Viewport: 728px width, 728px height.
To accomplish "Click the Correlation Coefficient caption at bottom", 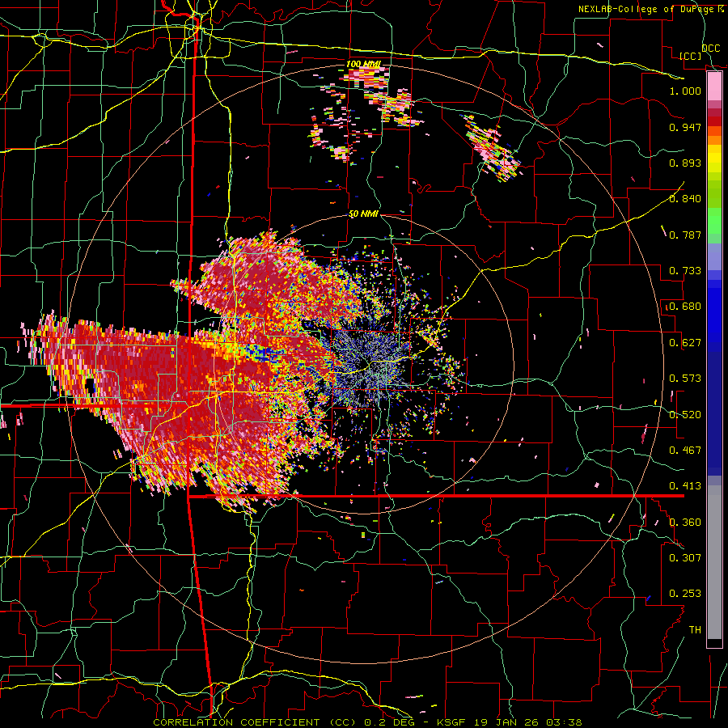I will click(367, 722).
